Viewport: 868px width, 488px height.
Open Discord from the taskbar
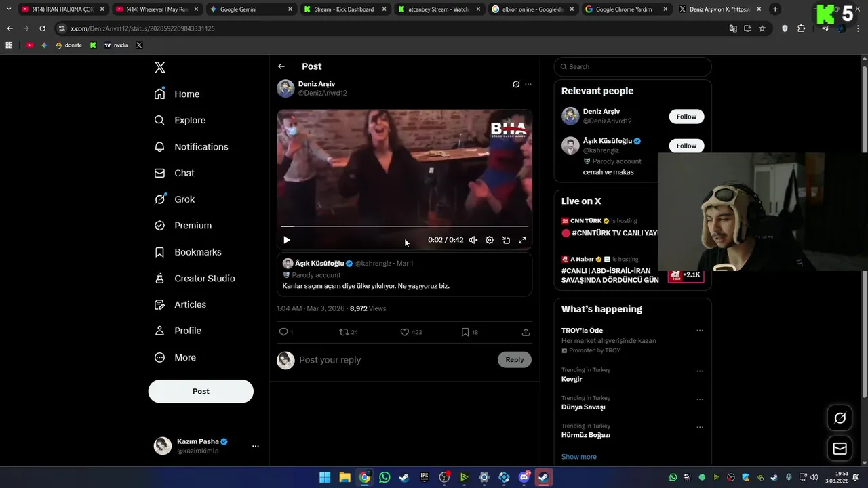[x=524, y=477]
